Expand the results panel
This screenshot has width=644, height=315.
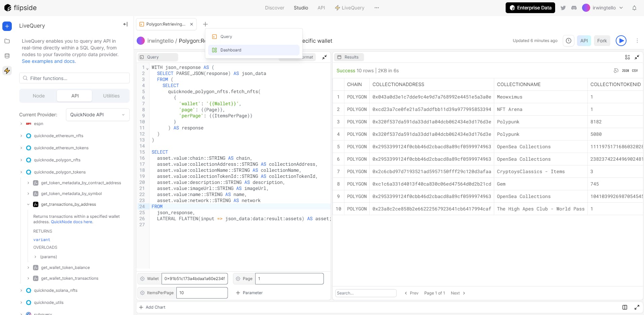pos(637,57)
